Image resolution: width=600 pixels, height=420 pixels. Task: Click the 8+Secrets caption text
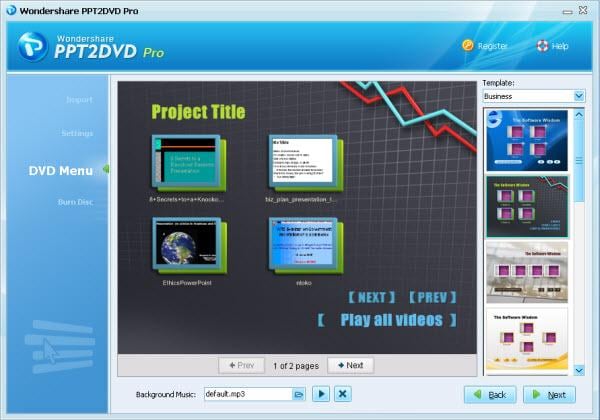click(186, 199)
